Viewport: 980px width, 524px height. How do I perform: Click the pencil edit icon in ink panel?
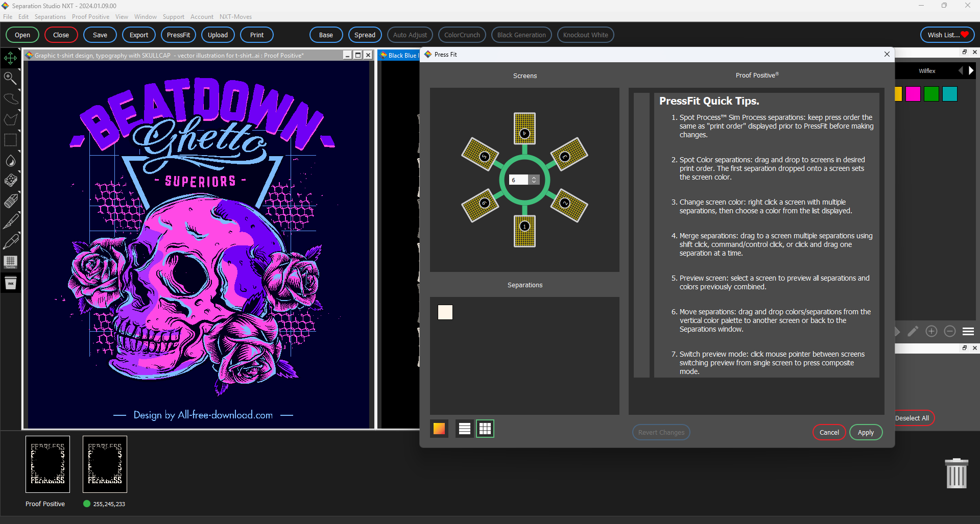point(913,331)
